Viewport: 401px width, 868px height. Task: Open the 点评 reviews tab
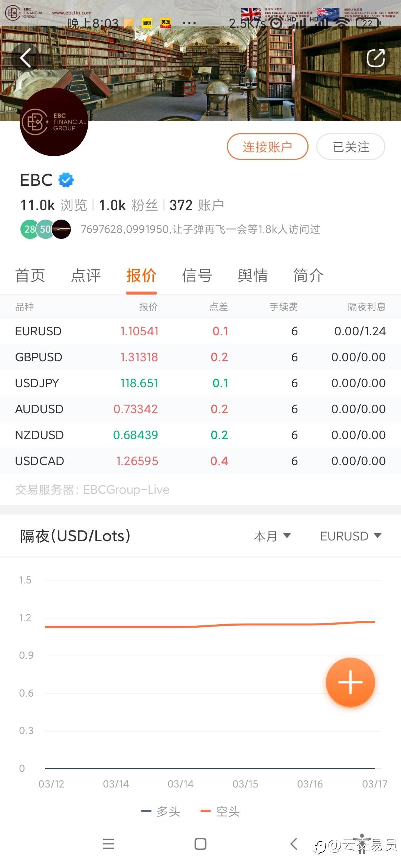pos(86,276)
